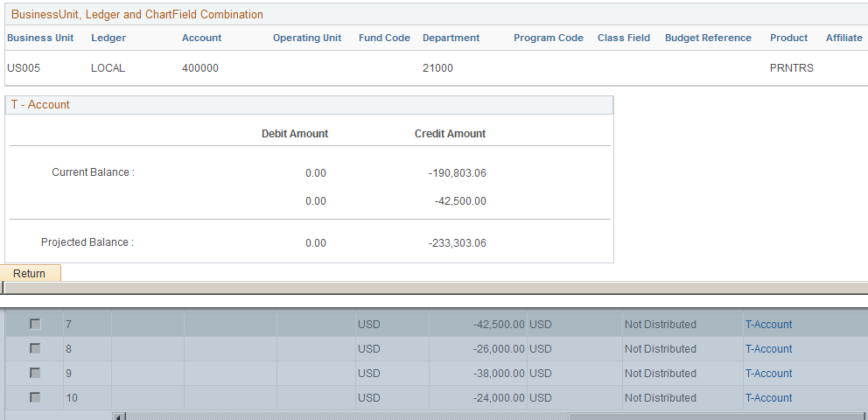The image size is (868, 420).
Task: Click the horizontal scrollbar thumb at the bottom
Action: pos(718,416)
